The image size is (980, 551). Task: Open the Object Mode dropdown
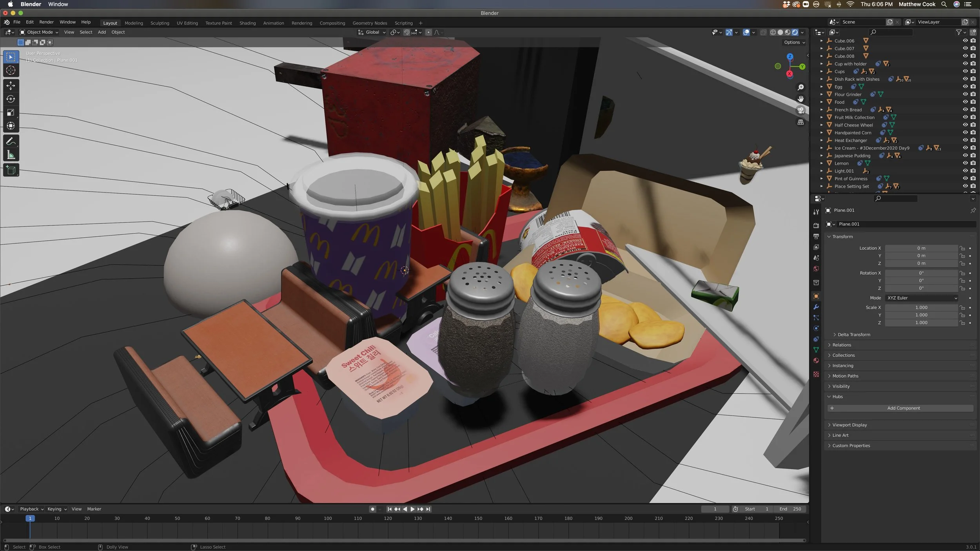39,32
